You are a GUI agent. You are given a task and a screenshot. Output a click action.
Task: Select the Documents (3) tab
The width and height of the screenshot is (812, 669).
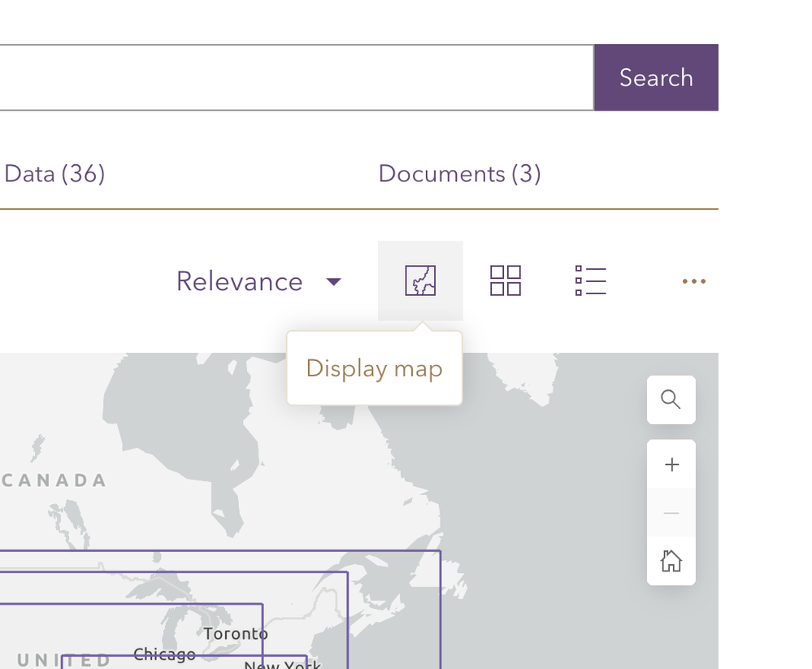coord(459,174)
